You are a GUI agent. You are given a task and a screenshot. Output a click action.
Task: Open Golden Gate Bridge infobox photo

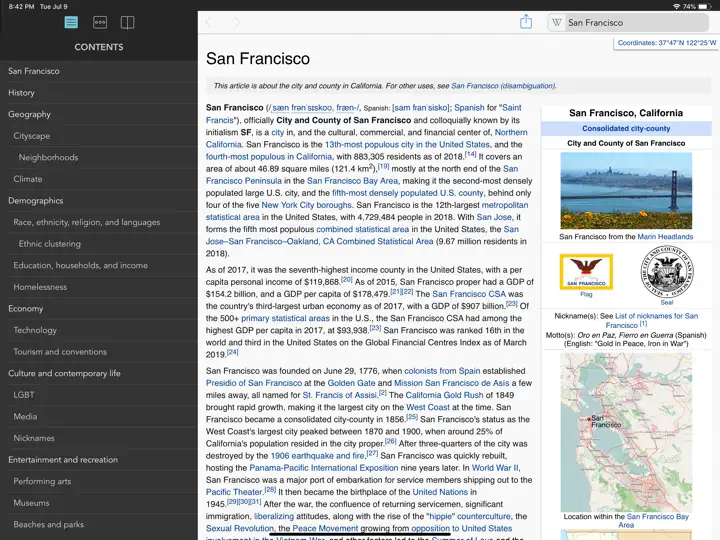click(626, 191)
